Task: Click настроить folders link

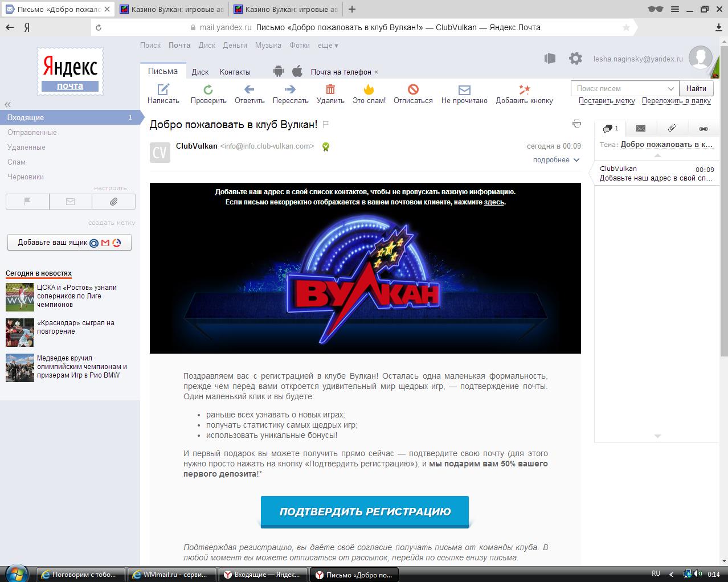Action: (x=113, y=188)
